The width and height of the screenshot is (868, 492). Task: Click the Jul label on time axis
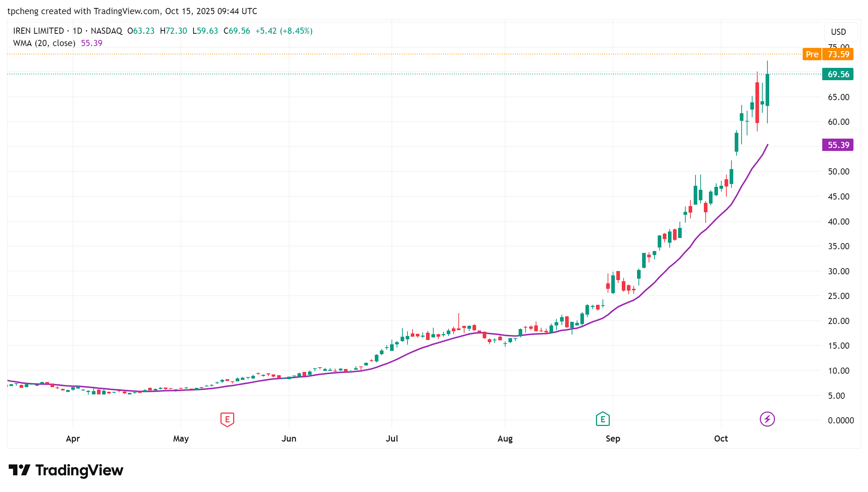click(392, 439)
